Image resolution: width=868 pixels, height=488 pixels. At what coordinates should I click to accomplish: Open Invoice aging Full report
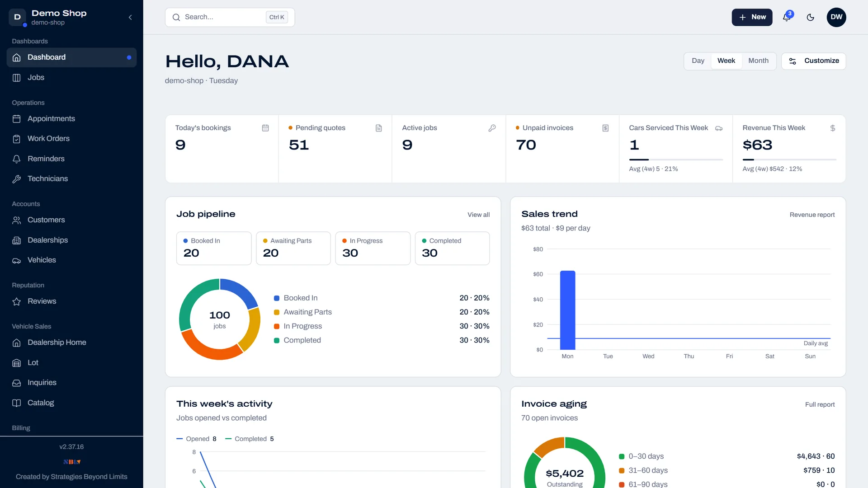820,404
